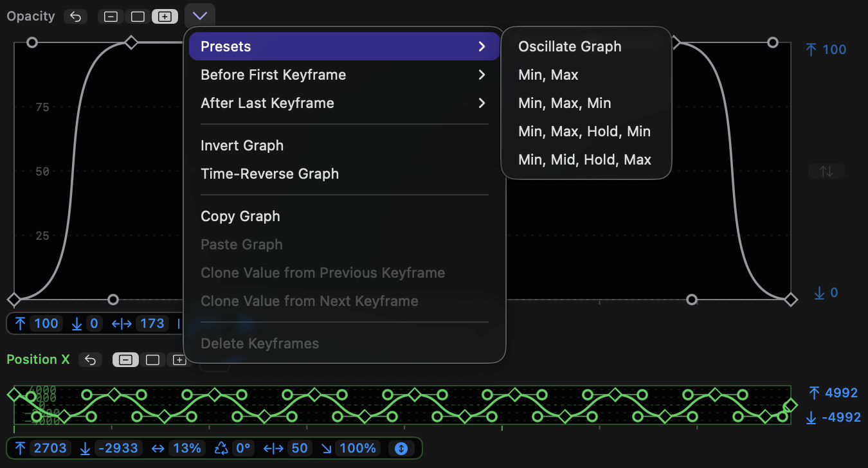Screen dimensions: 868x468
Task: Click the recycle phase icon by 0°
Action: pos(221,448)
